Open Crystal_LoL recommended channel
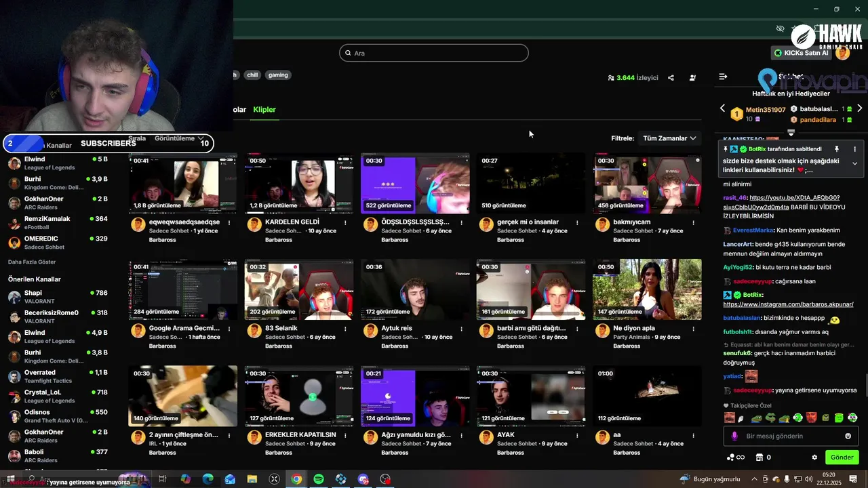 coord(59,396)
